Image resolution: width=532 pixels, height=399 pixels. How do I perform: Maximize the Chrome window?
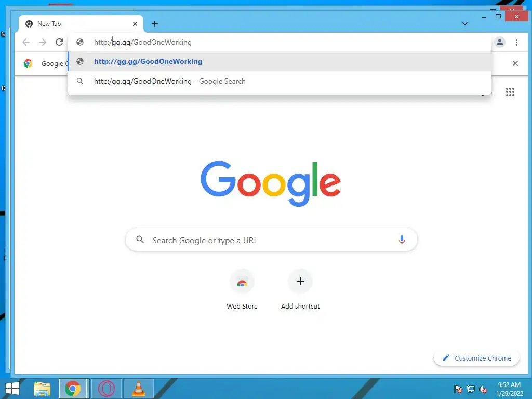pos(498,16)
